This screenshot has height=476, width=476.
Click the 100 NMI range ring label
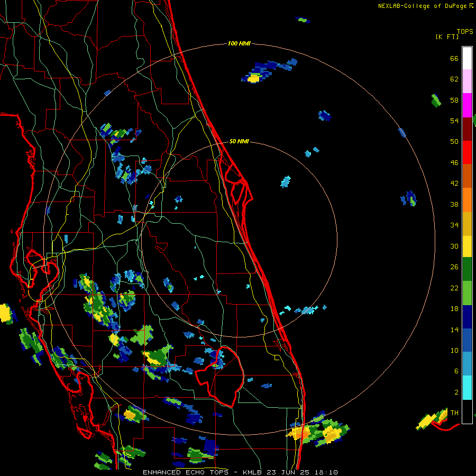[239, 43]
